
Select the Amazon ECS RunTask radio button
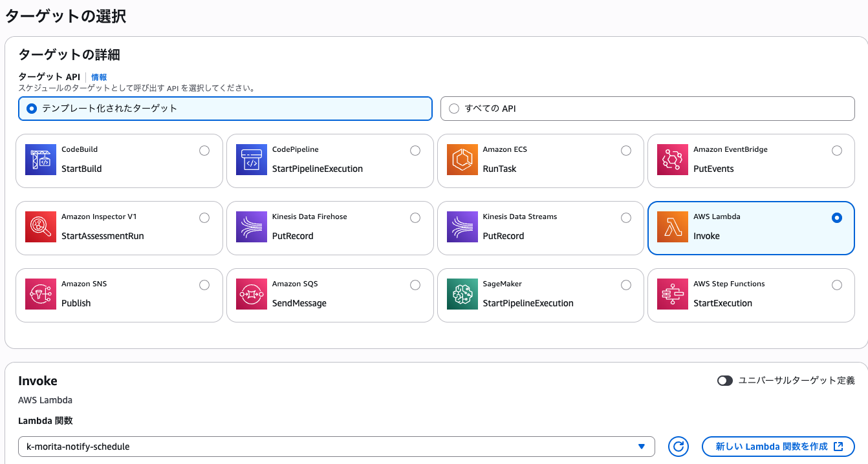[626, 151]
